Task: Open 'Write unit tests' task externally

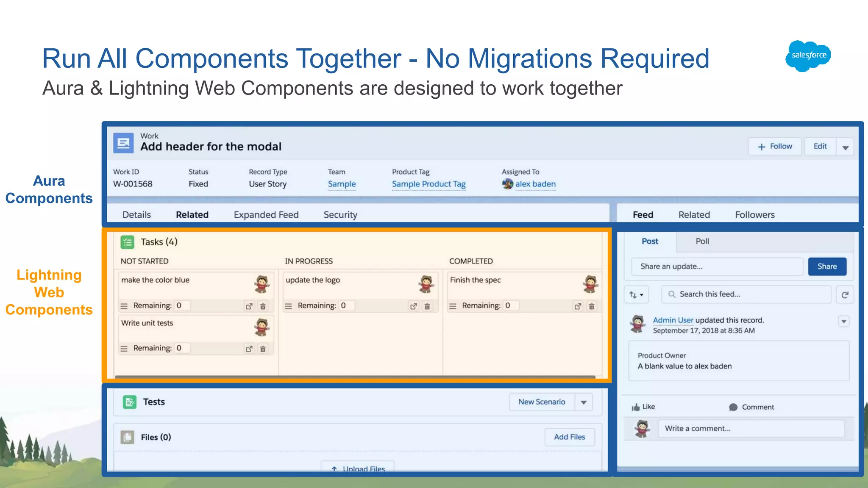Action: [x=249, y=349]
